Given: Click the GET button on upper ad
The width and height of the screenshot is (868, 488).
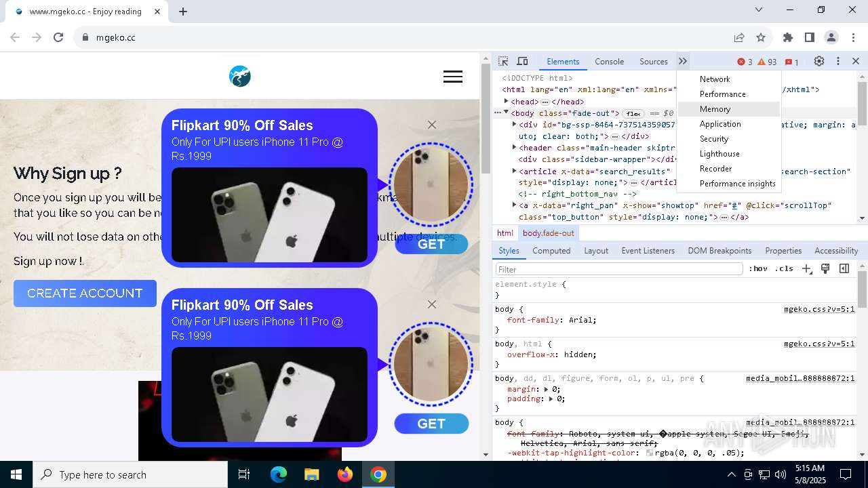Looking at the screenshot, I should click(x=431, y=244).
